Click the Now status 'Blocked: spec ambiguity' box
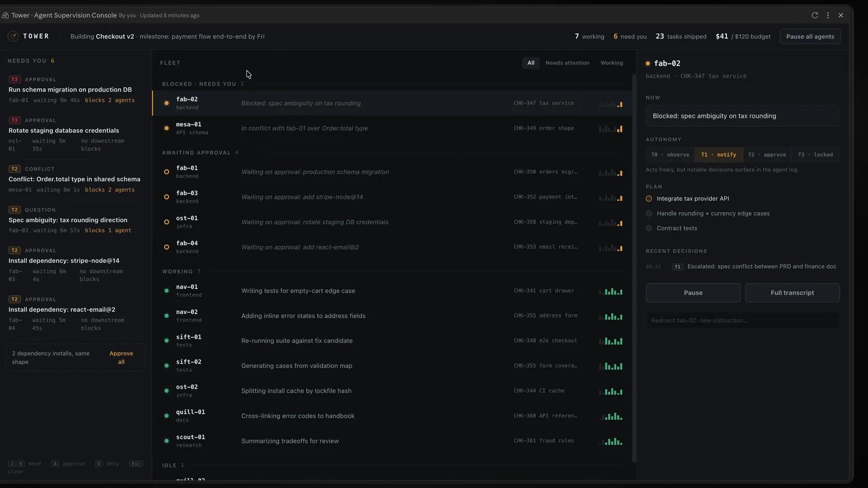 tap(743, 116)
